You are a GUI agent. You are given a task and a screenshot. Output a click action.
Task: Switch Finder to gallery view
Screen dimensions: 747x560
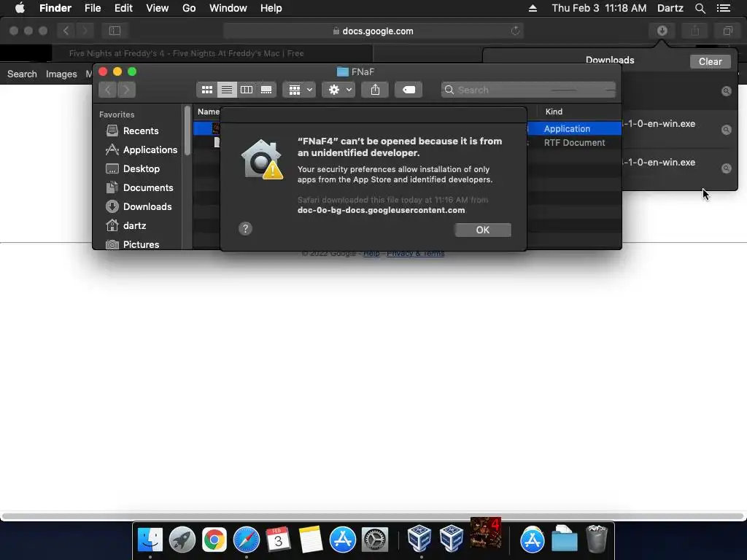pyautogui.click(x=266, y=90)
